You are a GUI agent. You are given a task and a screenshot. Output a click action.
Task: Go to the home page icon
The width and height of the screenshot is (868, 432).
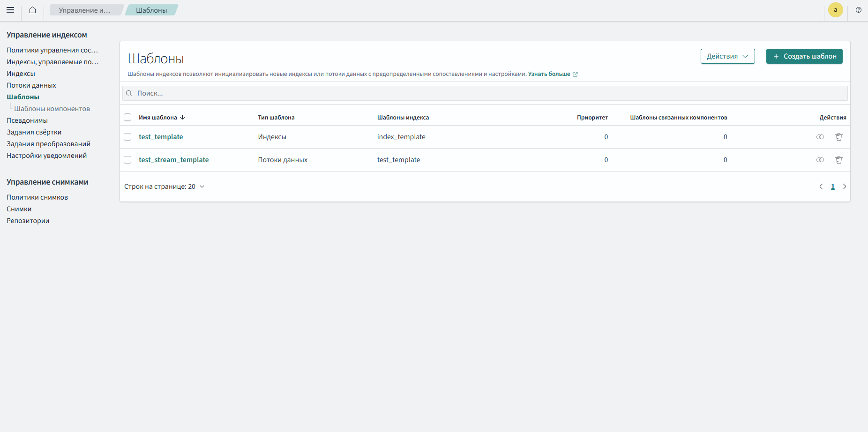(32, 10)
